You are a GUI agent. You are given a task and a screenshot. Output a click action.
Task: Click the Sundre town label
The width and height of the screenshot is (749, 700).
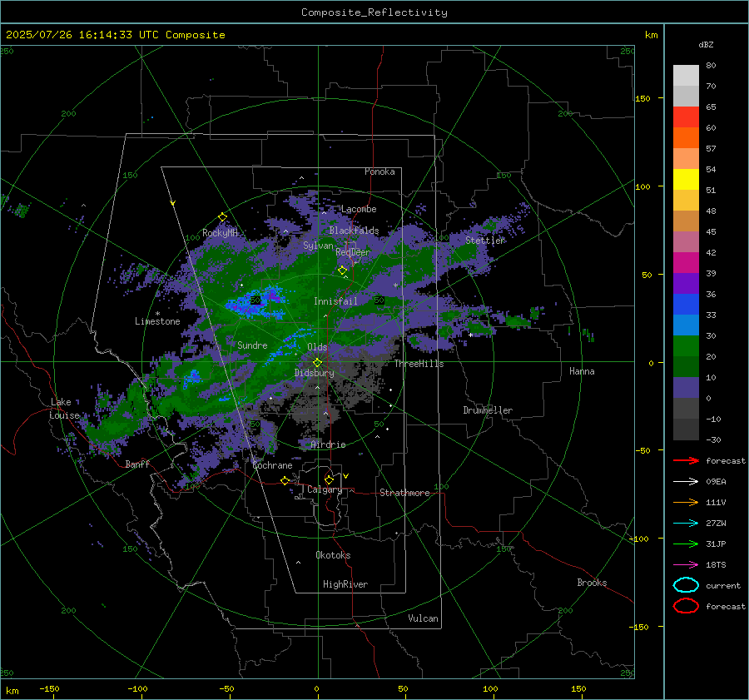click(x=252, y=345)
